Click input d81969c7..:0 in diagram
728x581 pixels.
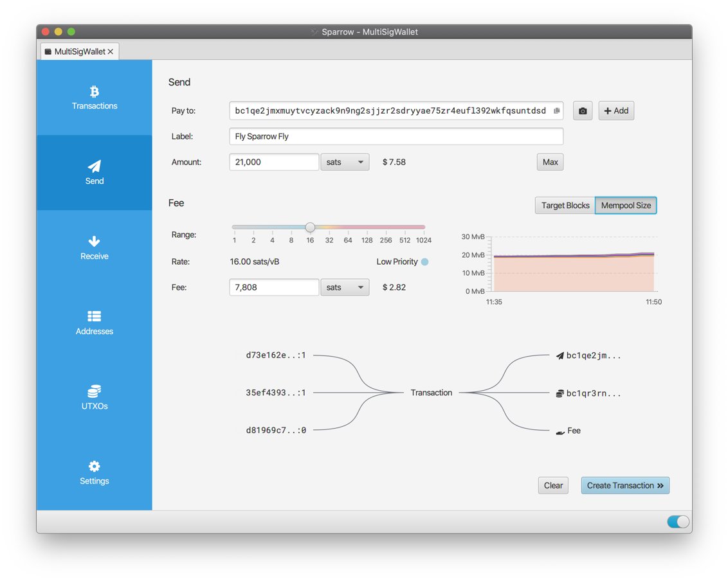click(276, 430)
